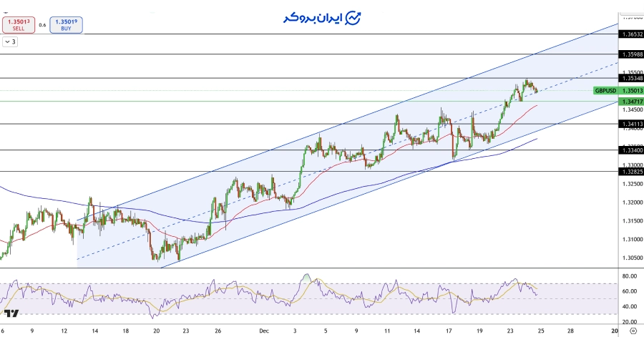Screen dimensions: 644x337
Task: Click the 1.33400 level label on price axis
Action: [x=631, y=150]
